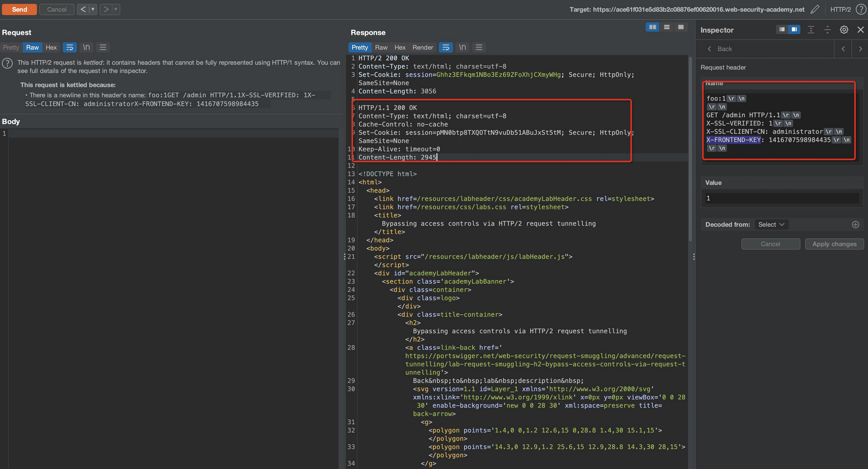Click the orange Send button
Image resolution: width=868 pixels, height=469 pixels.
pyautogui.click(x=19, y=9)
